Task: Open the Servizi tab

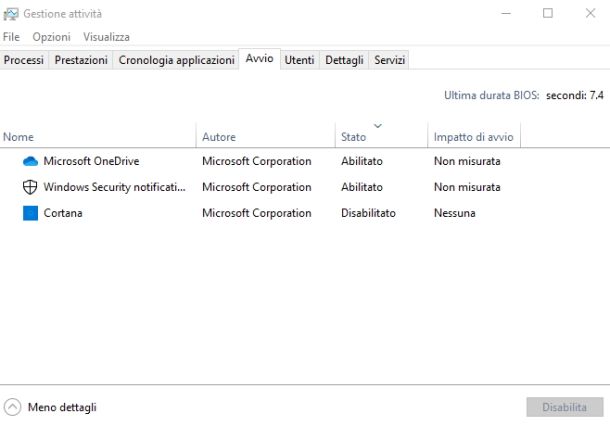Action: coord(389,60)
